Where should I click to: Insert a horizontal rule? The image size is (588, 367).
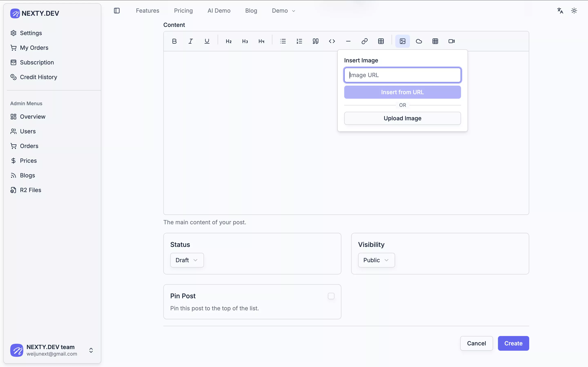tap(348, 41)
